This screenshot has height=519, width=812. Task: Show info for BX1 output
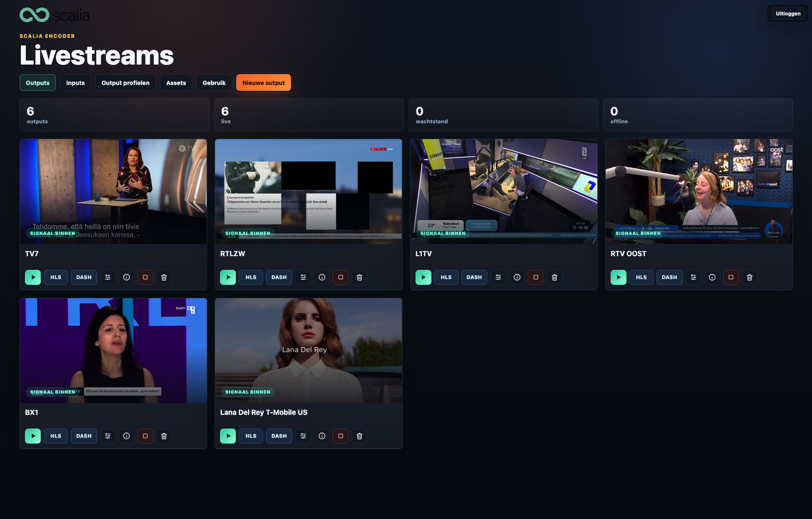[x=127, y=436]
